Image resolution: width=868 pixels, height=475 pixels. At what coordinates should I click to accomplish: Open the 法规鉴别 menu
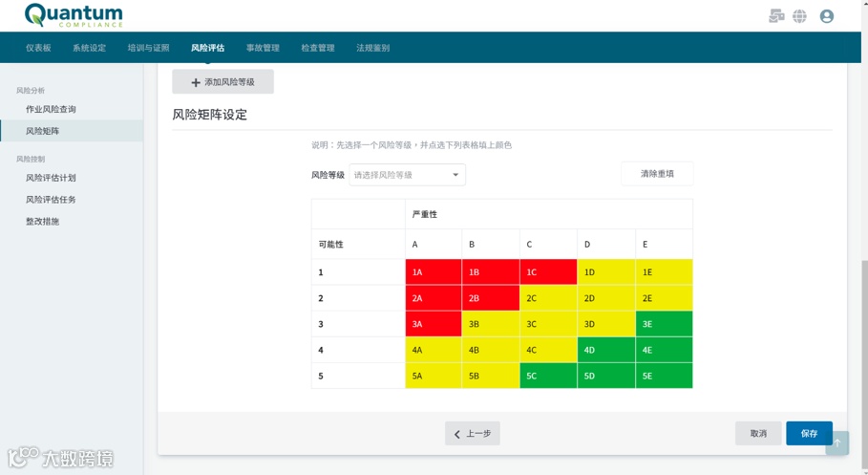[x=373, y=48]
